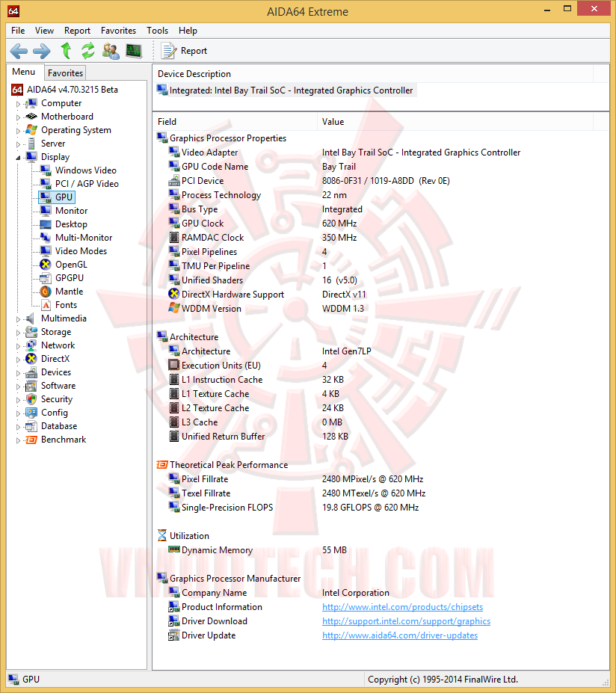Click the OpenGL icon in tree
Viewport: 616px width, 693px height.
(x=45, y=265)
